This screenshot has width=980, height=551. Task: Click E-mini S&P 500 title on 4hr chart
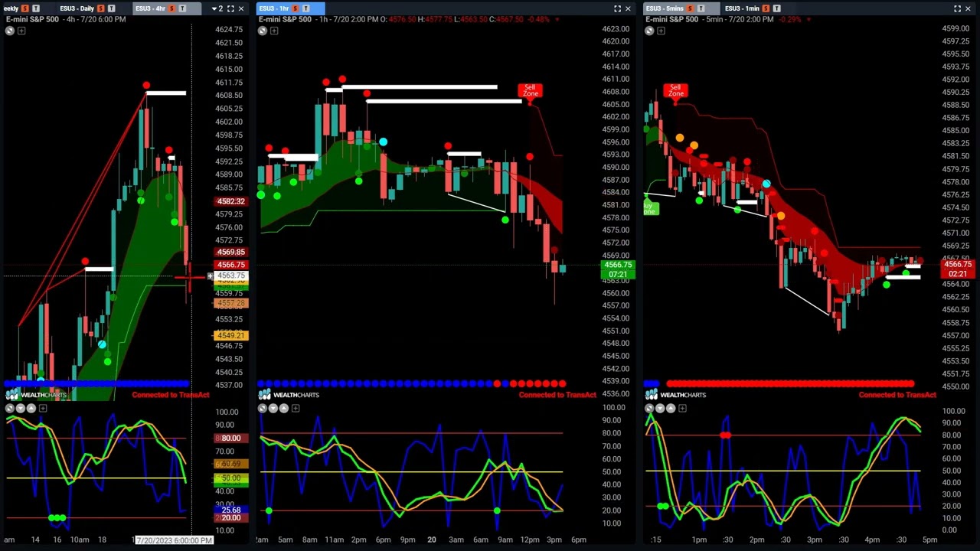tap(32, 19)
